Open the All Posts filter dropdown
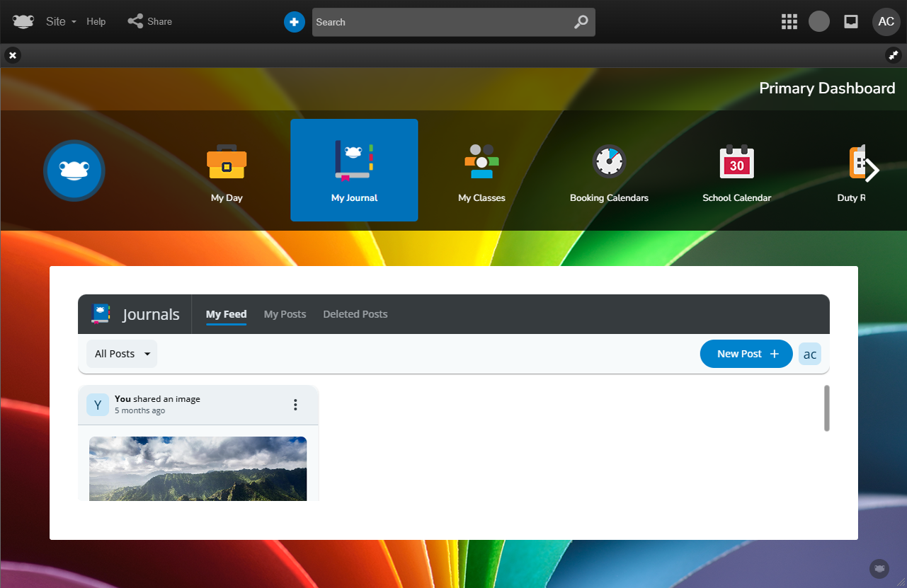Viewport: 907px width, 588px height. coord(122,354)
